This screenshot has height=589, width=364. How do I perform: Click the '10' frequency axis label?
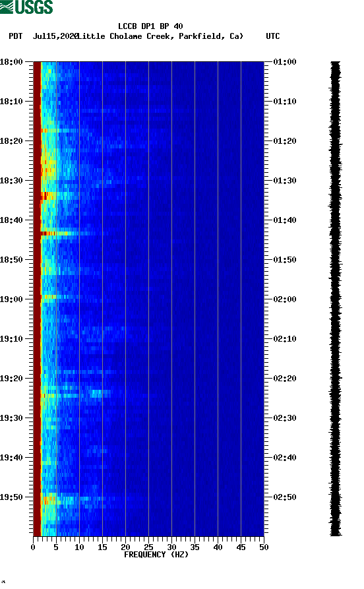(x=79, y=547)
